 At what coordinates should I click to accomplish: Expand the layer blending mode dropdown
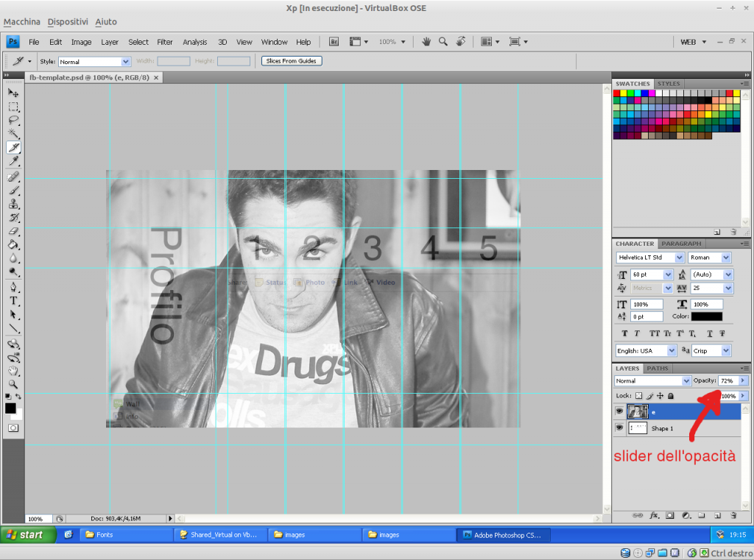point(686,381)
